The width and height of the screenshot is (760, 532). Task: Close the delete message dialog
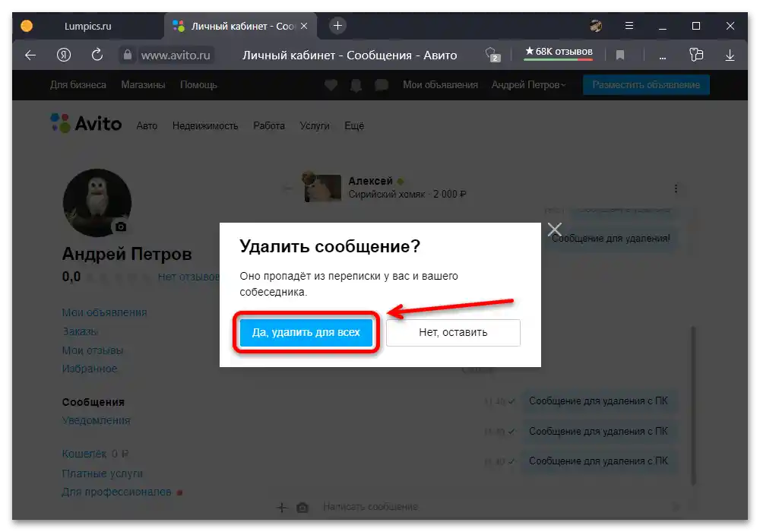pyautogui.click(x=555, y=230)
